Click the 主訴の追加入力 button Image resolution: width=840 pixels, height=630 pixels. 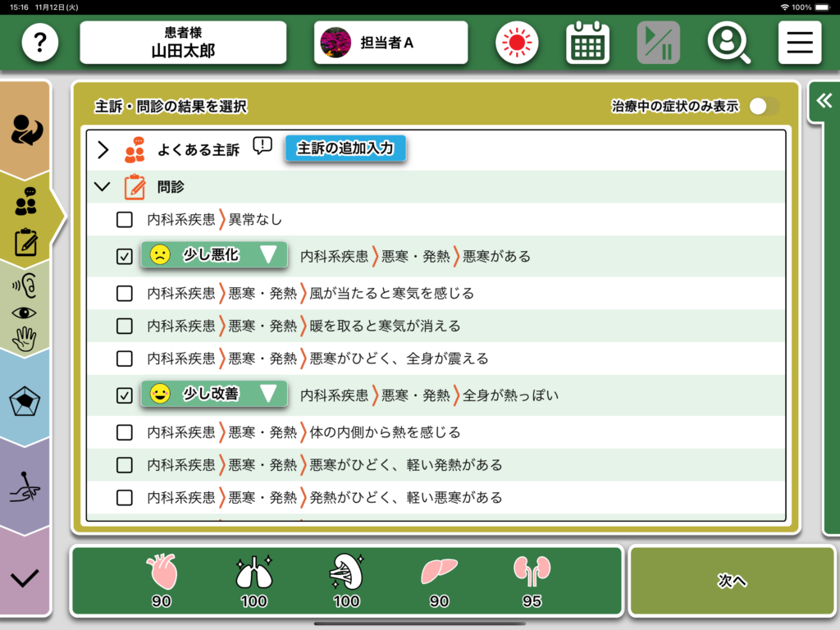tap(345, 148)
